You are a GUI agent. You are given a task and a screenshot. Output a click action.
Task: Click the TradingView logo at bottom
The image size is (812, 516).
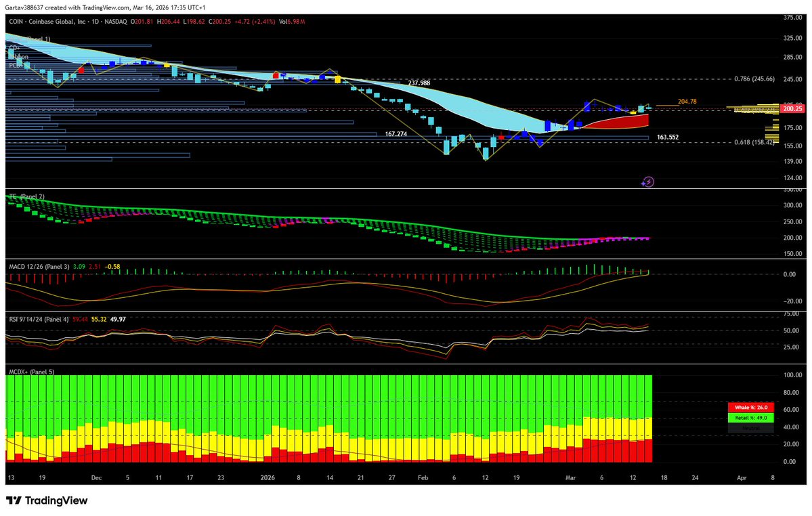click(x=47, y=500)
